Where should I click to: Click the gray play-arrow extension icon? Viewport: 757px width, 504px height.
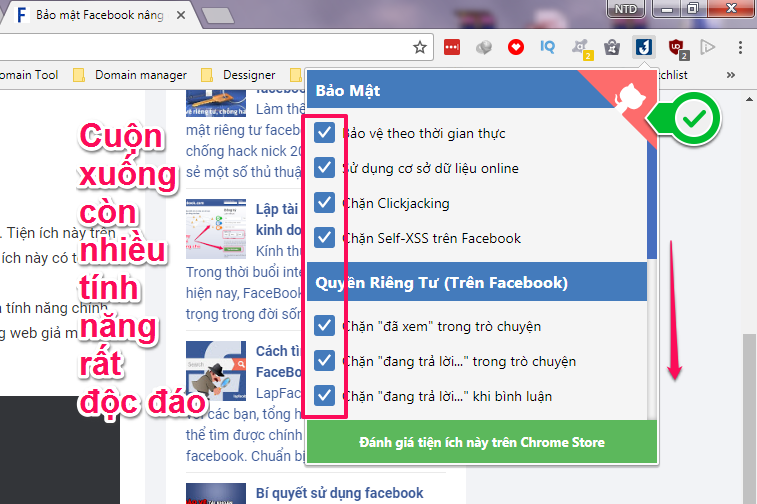pos(708,47)
